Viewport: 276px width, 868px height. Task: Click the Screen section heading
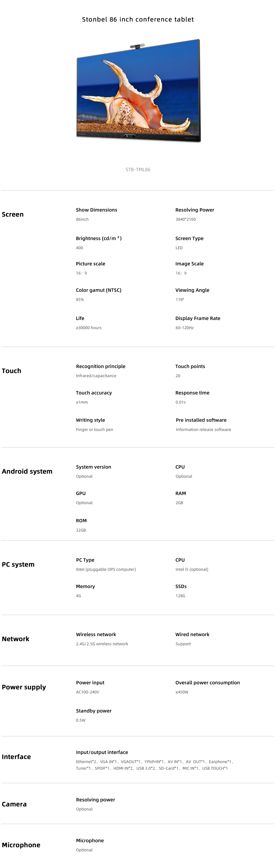point(13,214)
